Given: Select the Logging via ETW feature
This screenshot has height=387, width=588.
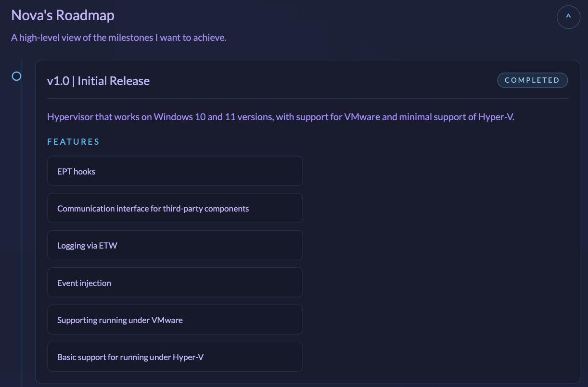Looking at the screenshot, I should [x=175, y=245].
